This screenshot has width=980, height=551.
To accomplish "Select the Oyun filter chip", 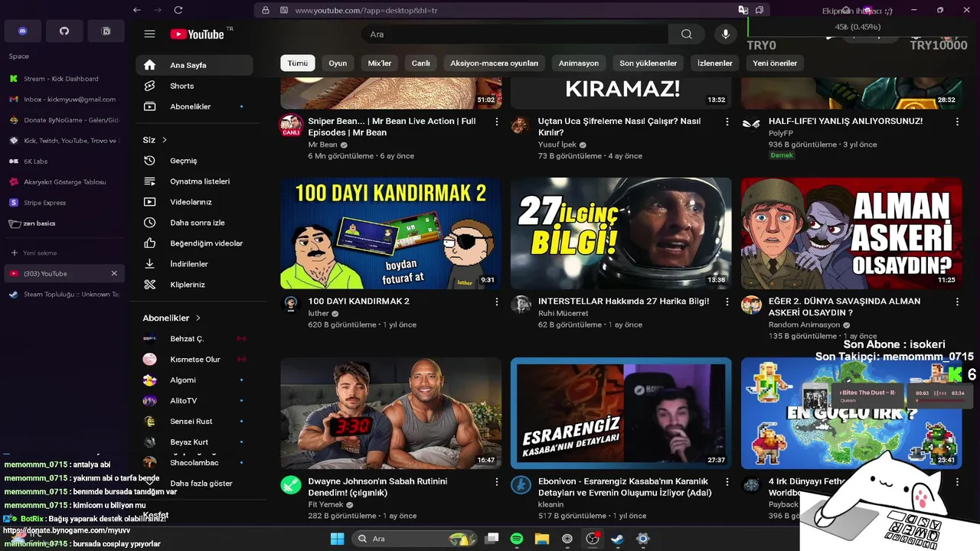I will point(338,64).
